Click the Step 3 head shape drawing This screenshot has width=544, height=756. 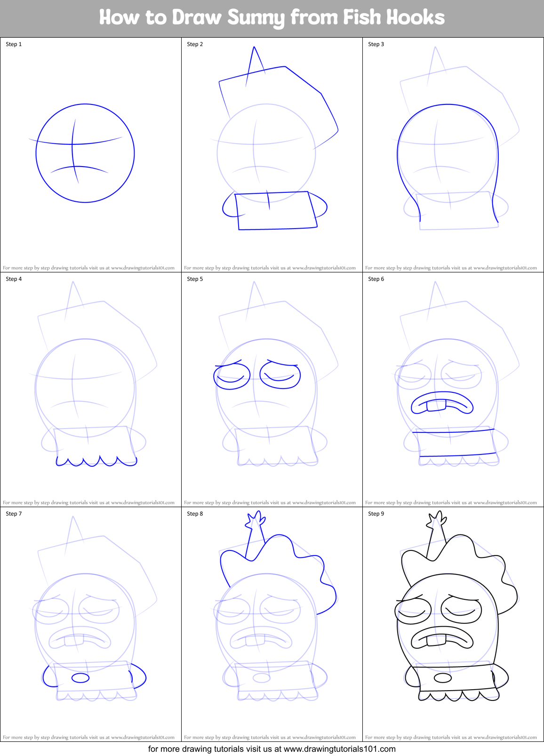448,163
